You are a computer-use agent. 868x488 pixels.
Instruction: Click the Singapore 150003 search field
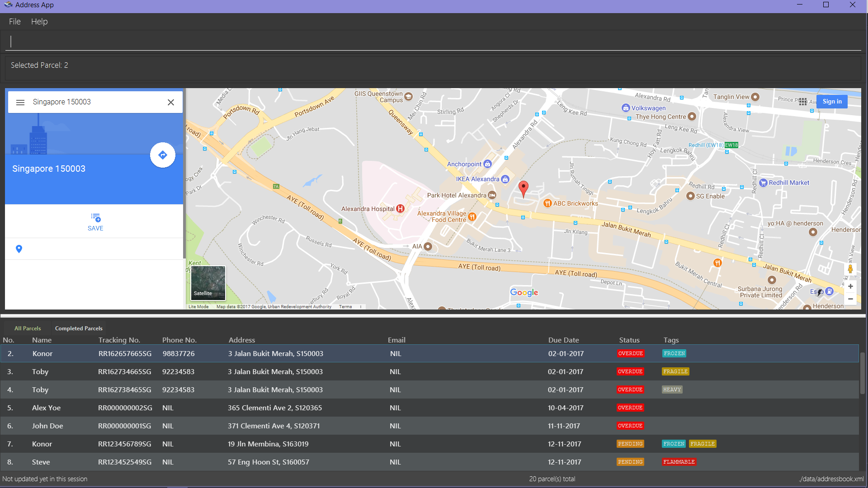pos(95,102)
